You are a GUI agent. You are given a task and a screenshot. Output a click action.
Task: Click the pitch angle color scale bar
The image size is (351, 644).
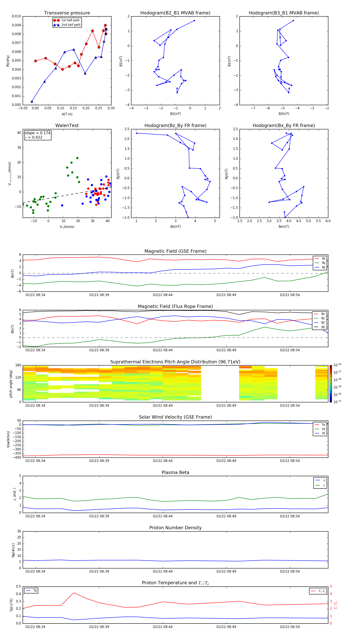point(331,383)
